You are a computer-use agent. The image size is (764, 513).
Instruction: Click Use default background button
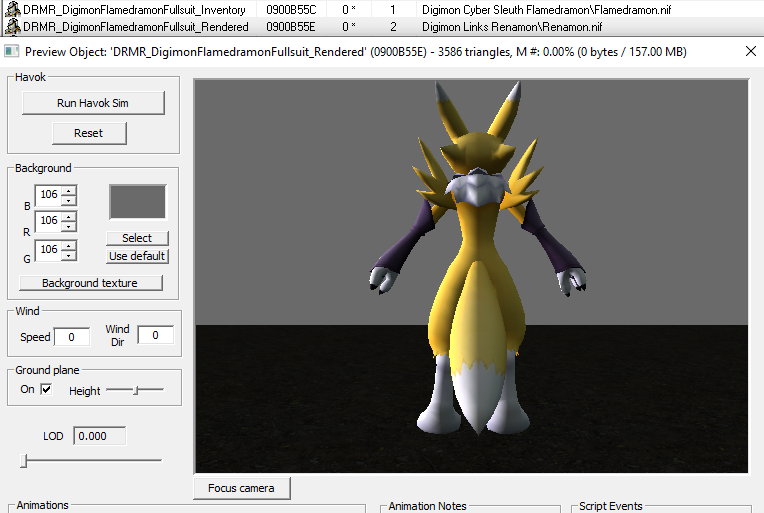pyautogui.click(x=137, y=256)
